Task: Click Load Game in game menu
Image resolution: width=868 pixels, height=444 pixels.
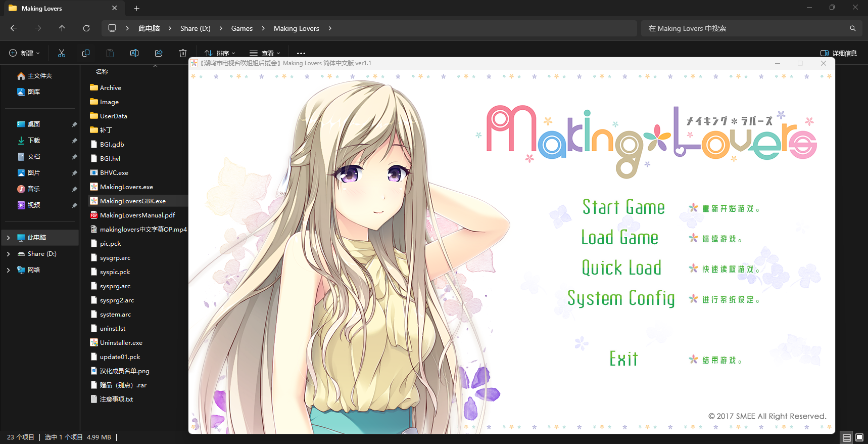Action: pos(620,238)
